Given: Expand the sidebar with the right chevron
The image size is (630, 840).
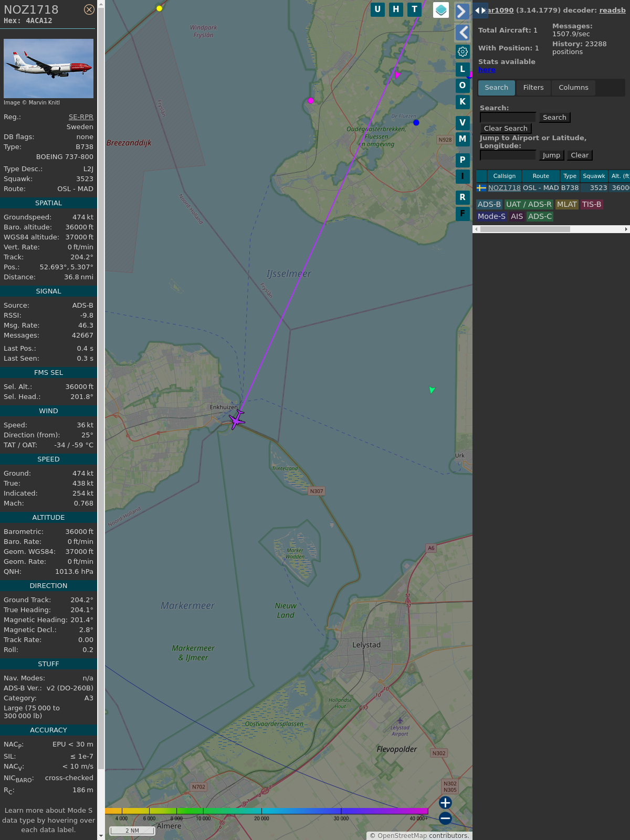Looking at the screenshot, I should coord(462,12).
